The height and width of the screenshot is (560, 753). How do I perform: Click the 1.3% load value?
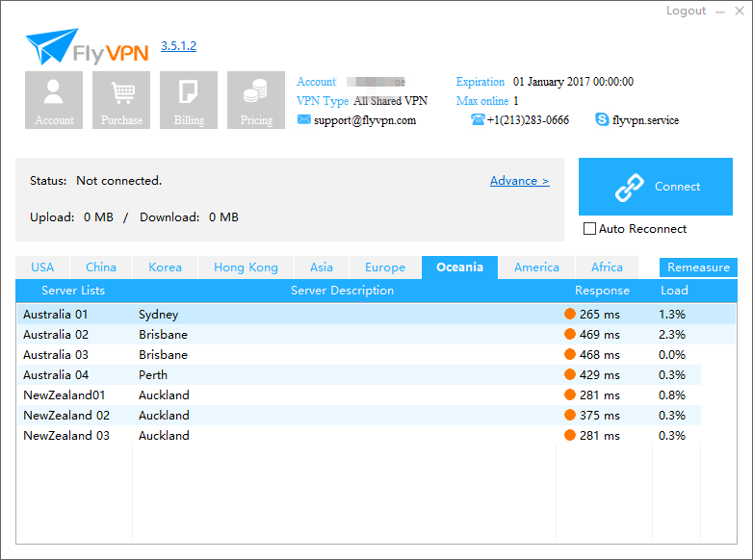click(672, 315)
